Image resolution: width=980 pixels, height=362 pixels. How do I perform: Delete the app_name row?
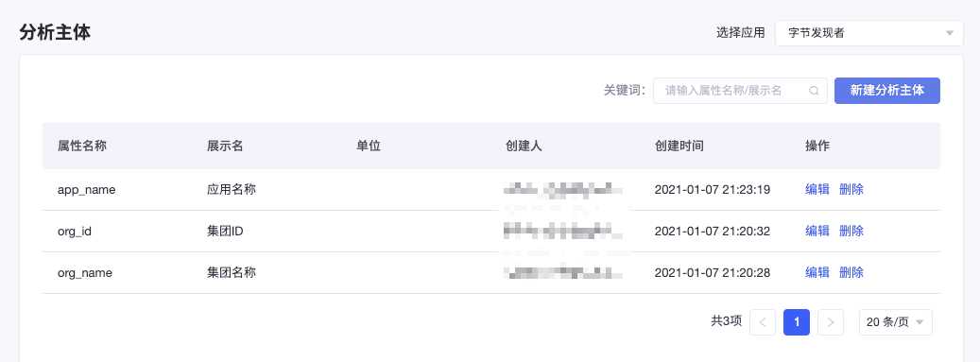point(851,189)
